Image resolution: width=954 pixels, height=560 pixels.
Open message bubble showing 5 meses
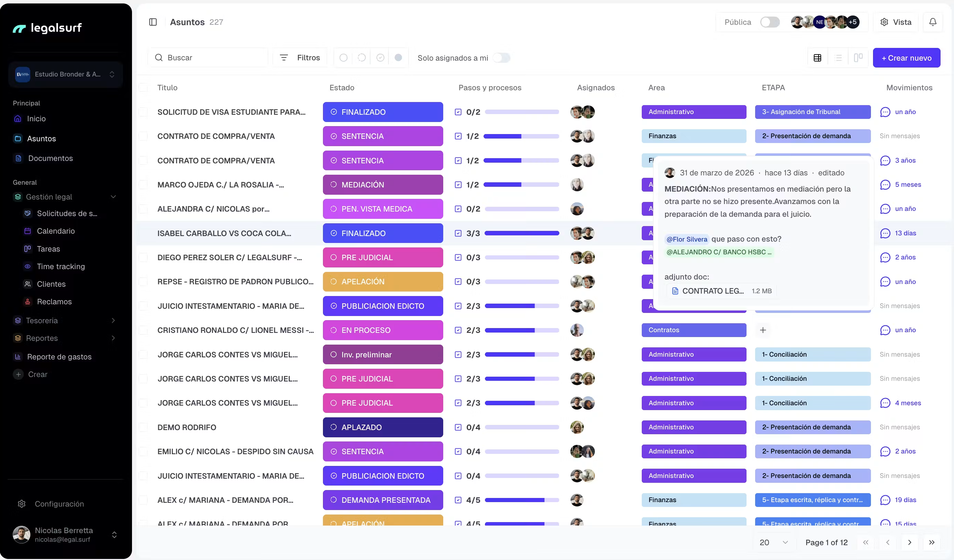click(x=885, y=185)
